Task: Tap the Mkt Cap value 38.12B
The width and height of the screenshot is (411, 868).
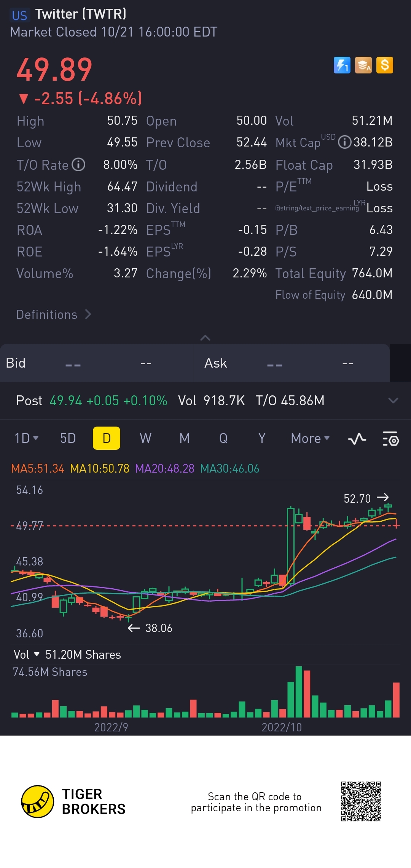Action: [x=373, y=142]
